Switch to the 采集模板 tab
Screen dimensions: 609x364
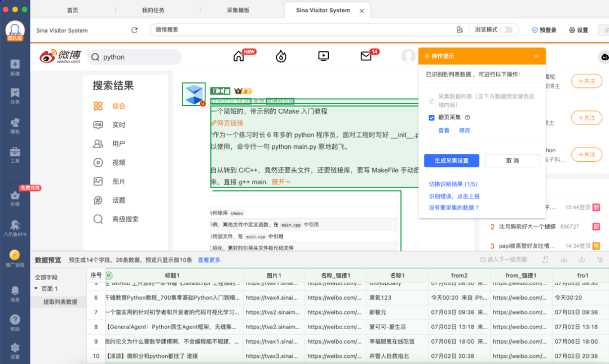point(238,11)
